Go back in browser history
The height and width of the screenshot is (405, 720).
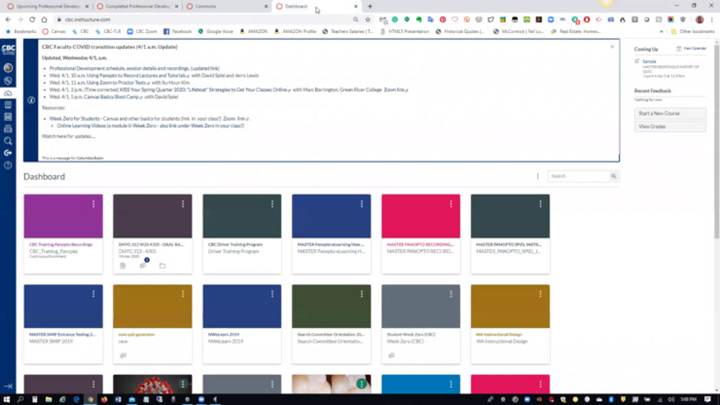point(8,19)
